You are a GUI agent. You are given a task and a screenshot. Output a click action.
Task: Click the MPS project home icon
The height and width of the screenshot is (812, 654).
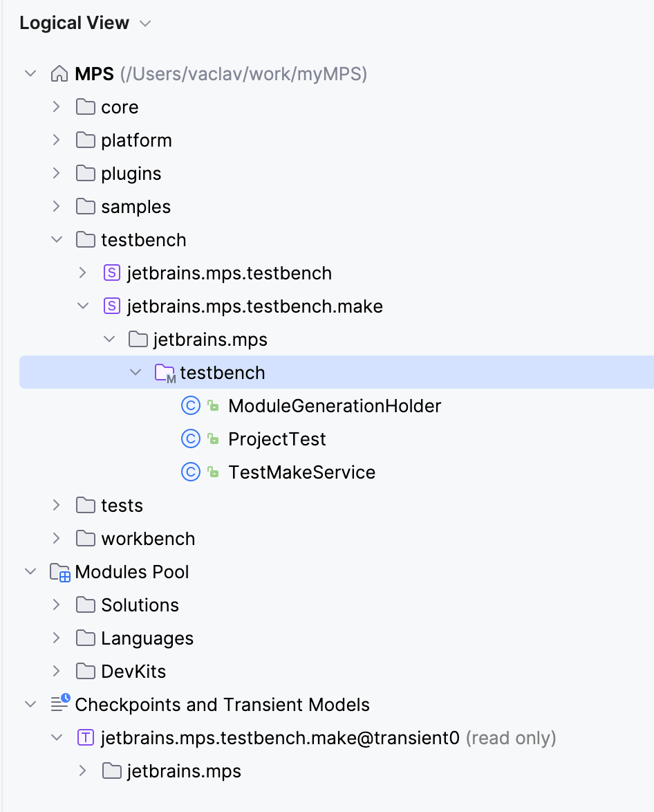(x=59, y=74)
